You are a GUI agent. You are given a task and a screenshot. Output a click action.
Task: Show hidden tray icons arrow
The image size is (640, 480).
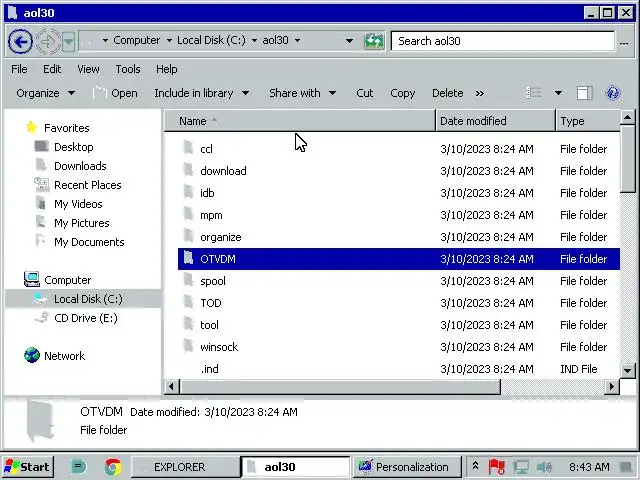[x=476, y=466]
